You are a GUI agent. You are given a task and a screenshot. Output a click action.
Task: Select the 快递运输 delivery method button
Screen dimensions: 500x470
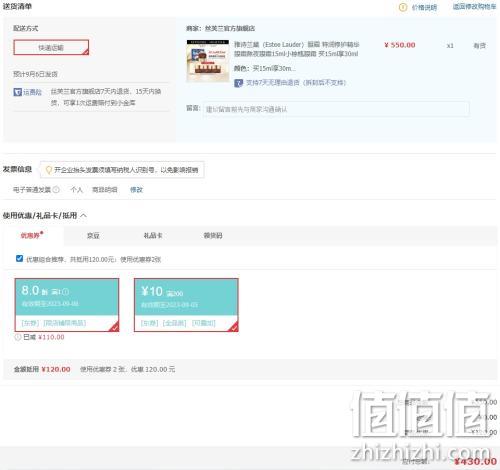[51, 47]
